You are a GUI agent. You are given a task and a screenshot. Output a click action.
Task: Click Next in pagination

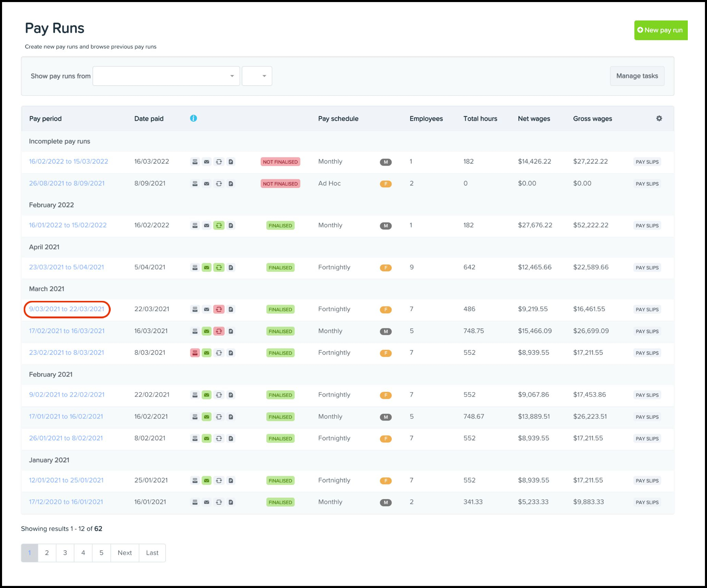124,553
